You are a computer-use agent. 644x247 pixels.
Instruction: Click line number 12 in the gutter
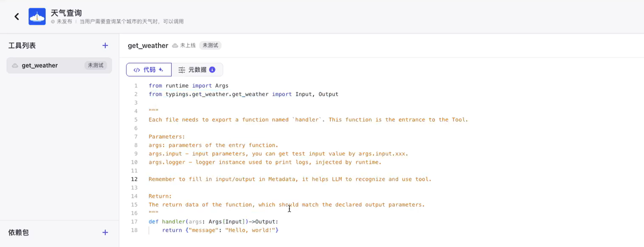pyautogui.click(x=134, y=179)
